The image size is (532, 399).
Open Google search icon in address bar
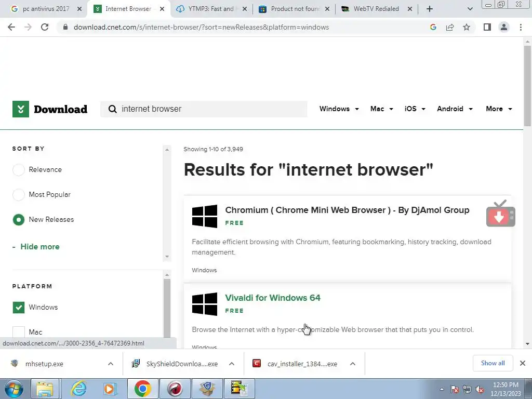(433, 27)
